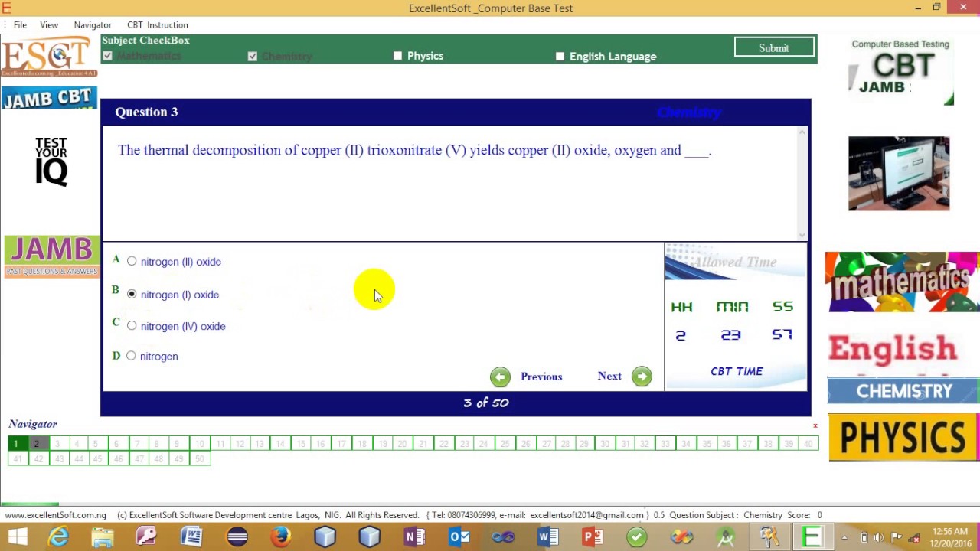Click the '3 of 50' question counter

click(485, 403)
